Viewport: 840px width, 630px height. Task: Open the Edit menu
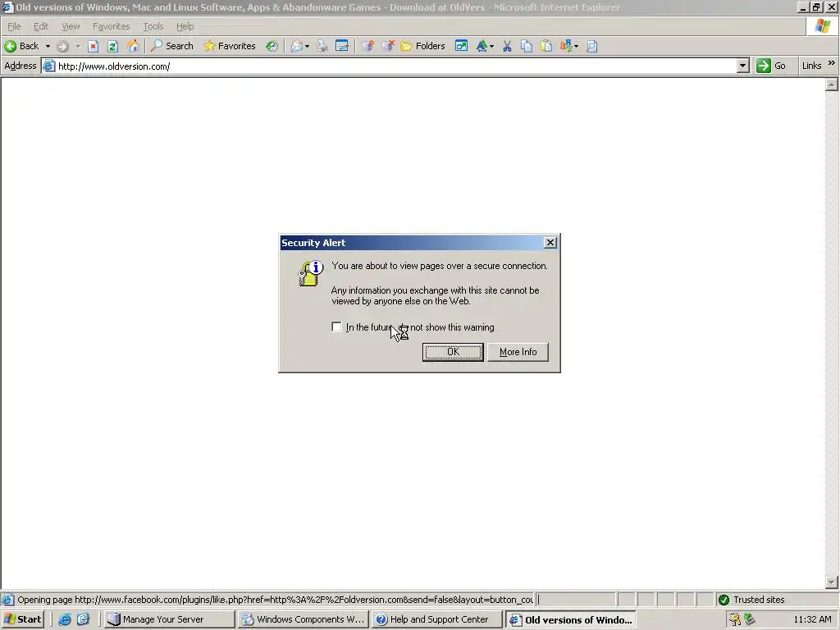pyautogui.click(x=41, y=26)
